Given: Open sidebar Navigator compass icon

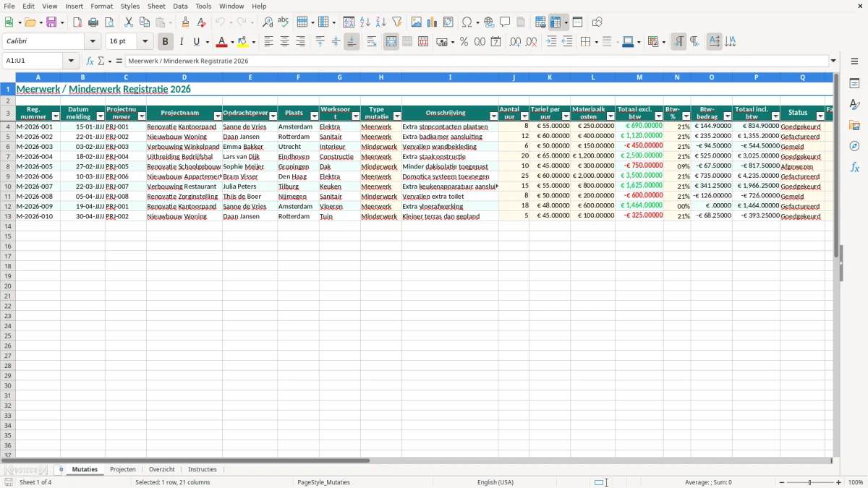Looking at the screenshot, I should pyautogui.click(x=854, y=146).
